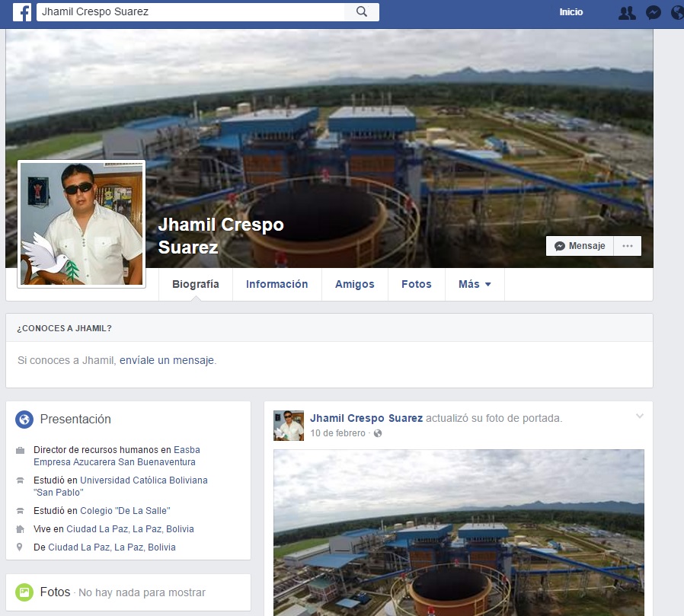
Task: Open the Amigos tab
Action: coord(355,284)
